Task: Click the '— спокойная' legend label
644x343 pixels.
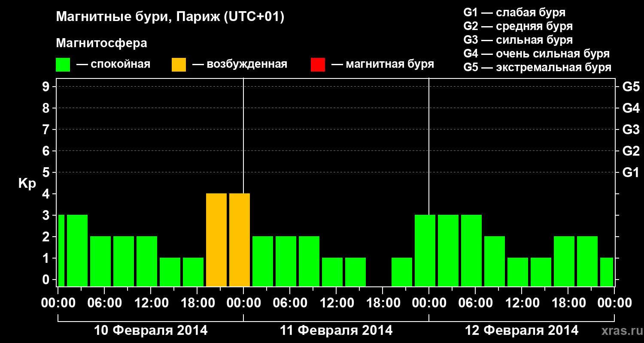Action: coord(113,64)
